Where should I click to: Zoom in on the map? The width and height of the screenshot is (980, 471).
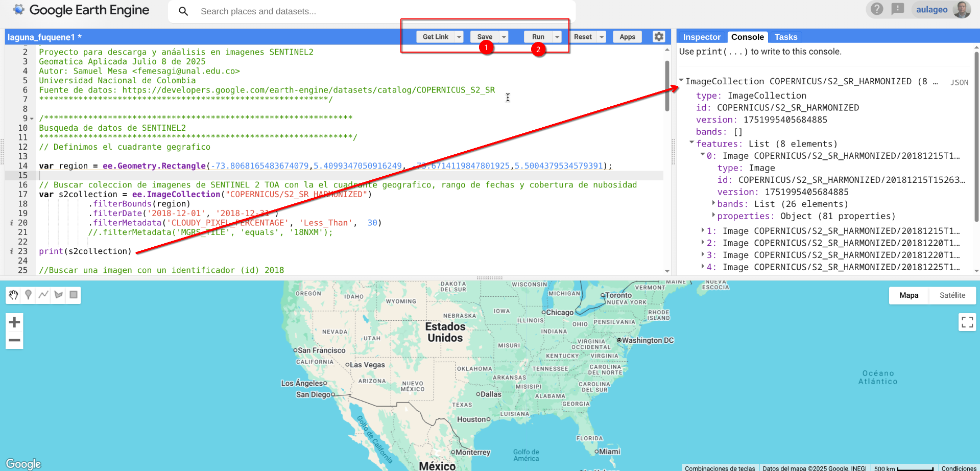click(x=14, y=322)
